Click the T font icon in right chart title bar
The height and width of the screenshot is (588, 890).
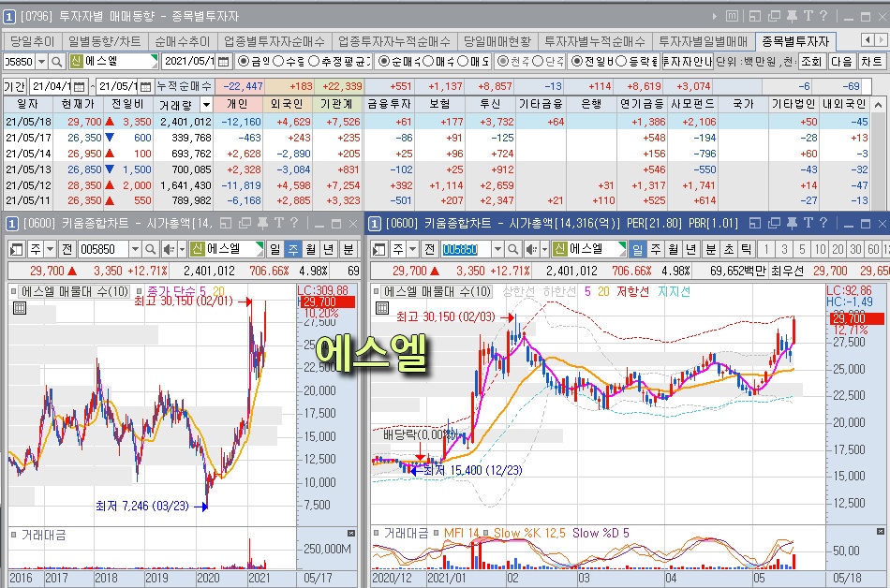(808, 224)
